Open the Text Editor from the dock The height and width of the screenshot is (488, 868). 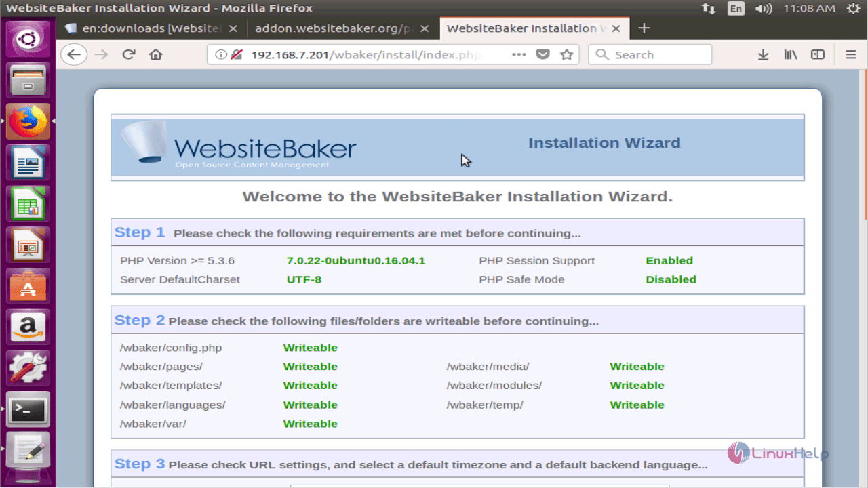pyautogui.click(x=28, y=451)
